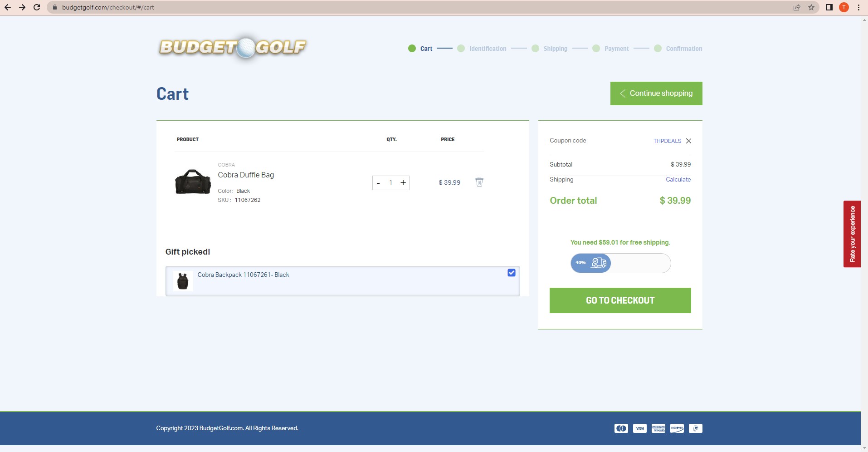
Task: Click the Gift picked! heading
Action: click(188, 252)
